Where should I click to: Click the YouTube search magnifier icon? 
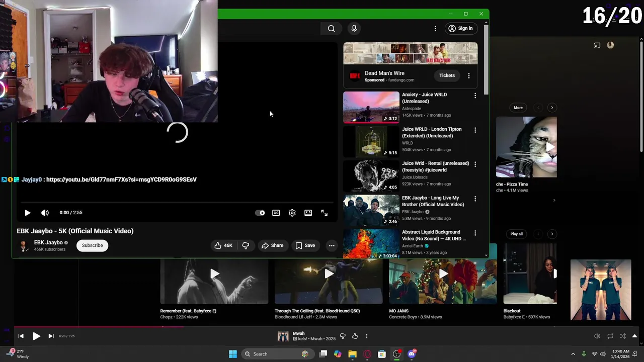[331, 29]
